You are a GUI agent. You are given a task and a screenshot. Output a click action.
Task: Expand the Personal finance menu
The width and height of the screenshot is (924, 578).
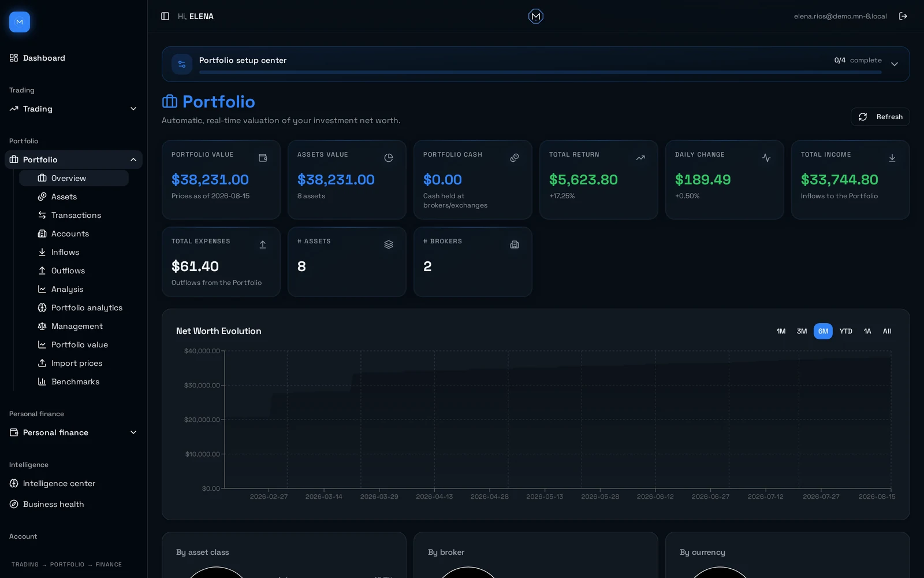tap(73, 432)
